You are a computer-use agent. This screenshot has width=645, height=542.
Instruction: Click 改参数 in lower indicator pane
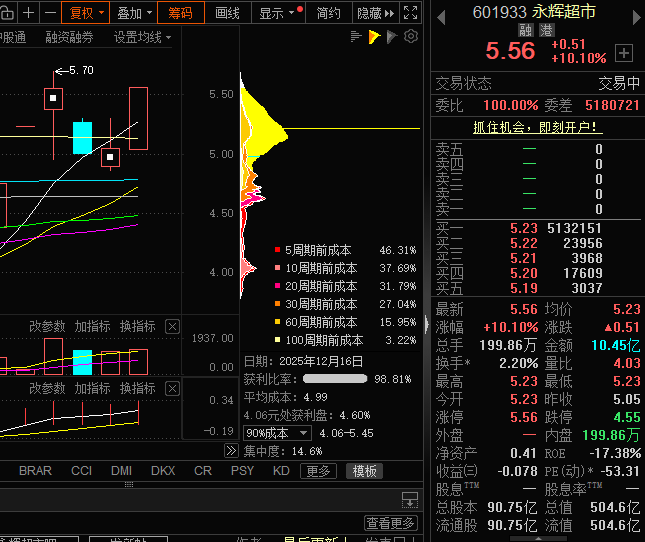[x=47, y=388]
